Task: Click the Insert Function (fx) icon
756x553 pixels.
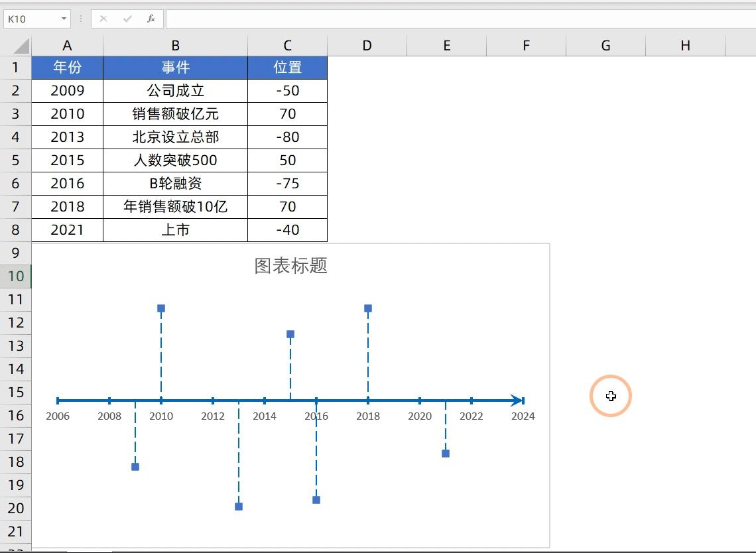Action: click(151, 19)
